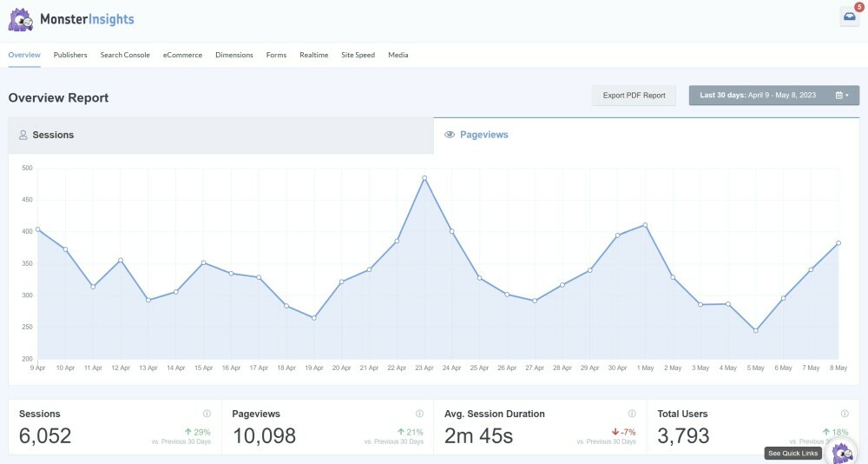Viewport: 868px width, 464px height.
Task: Open the Media tab
Action: [x=398, y=55]
